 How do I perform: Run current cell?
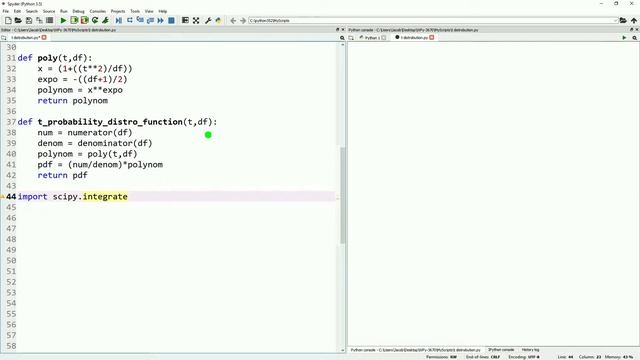click(74, 20)
